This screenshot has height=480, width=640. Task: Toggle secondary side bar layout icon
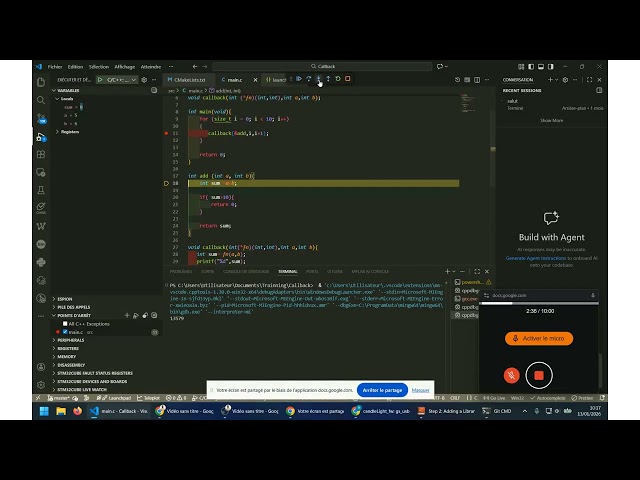pyautogui.click(x=551, y=67)
